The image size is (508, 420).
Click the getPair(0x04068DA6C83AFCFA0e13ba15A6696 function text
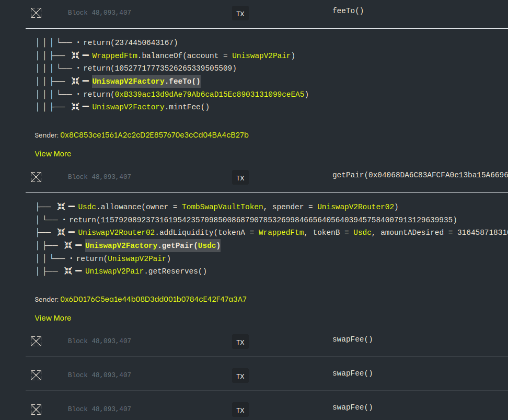click(x=420, y=175)
